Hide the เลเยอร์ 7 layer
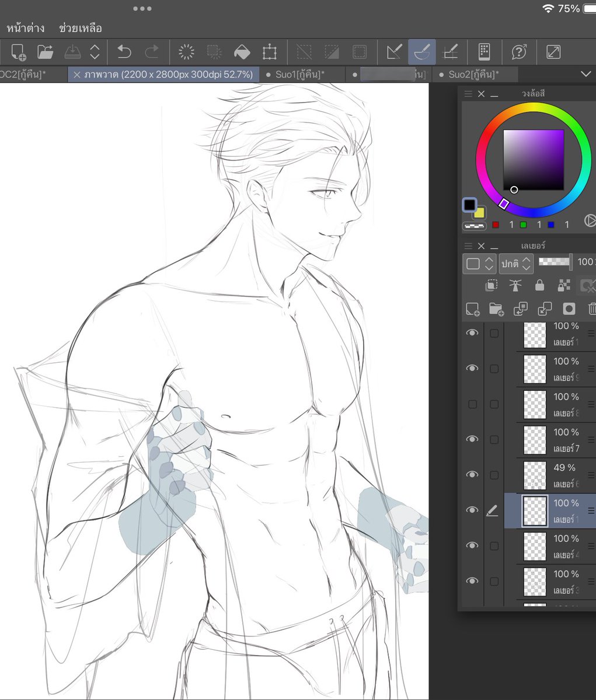Screen dimensions: 596x700 click(x=472, y=439)
